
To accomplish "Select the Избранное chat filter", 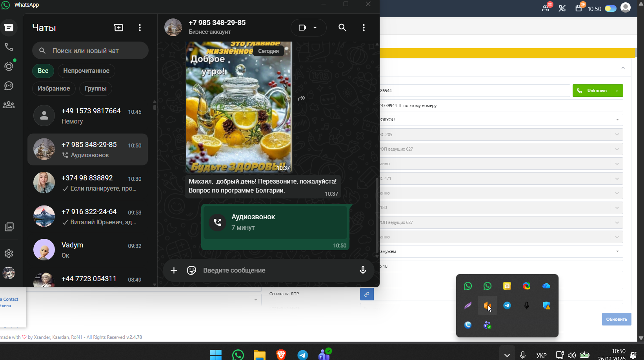I will click(54, 88).
